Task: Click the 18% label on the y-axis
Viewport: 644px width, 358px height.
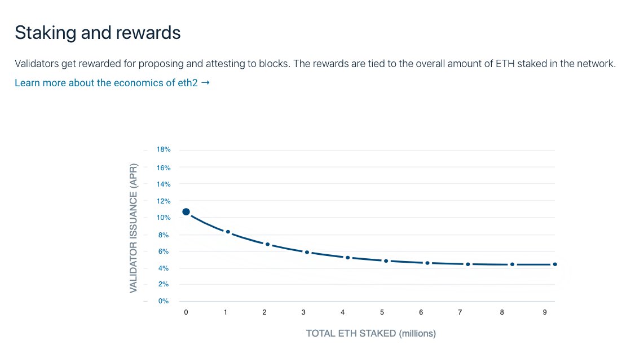Action: pyautogui.click(x=164, y=150)
